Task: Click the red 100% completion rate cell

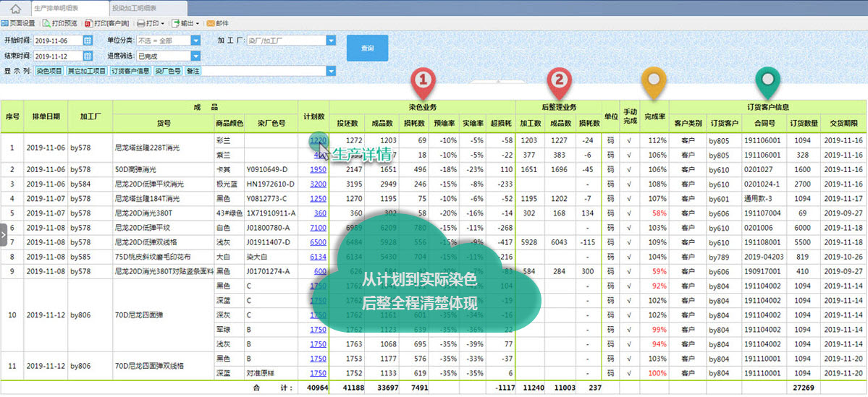Action: coord(654,372)
